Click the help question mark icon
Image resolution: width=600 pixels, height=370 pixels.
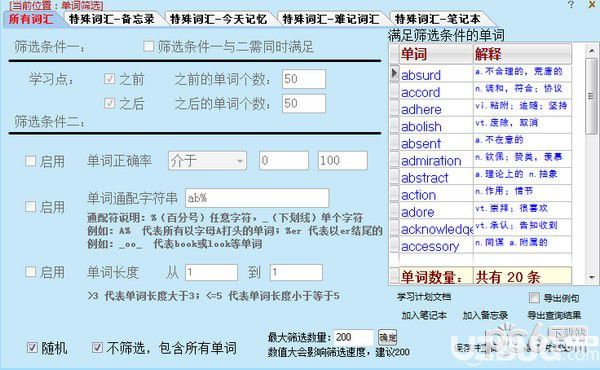pyautogui.click(x=571, y=5)
